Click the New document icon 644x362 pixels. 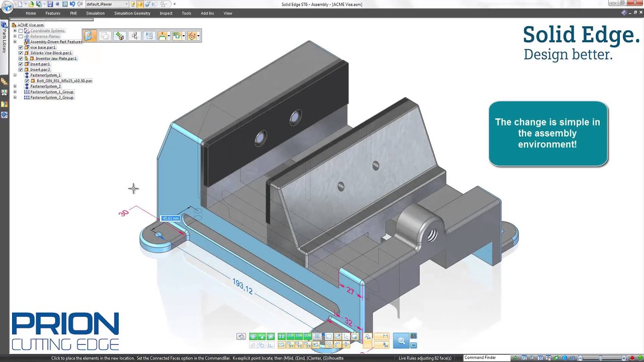pyautogui.click(x=20, y=4)
